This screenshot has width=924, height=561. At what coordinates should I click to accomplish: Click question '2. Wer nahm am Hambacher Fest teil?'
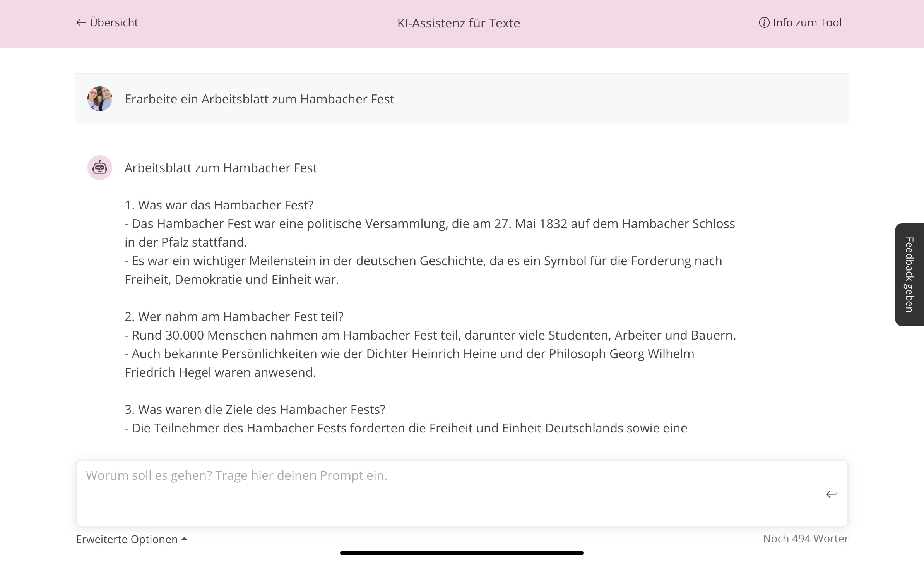pos(234,317)
